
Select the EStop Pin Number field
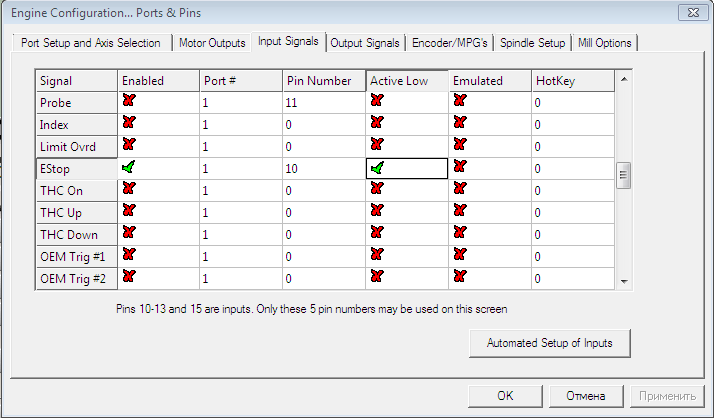[x=322, y=168]
